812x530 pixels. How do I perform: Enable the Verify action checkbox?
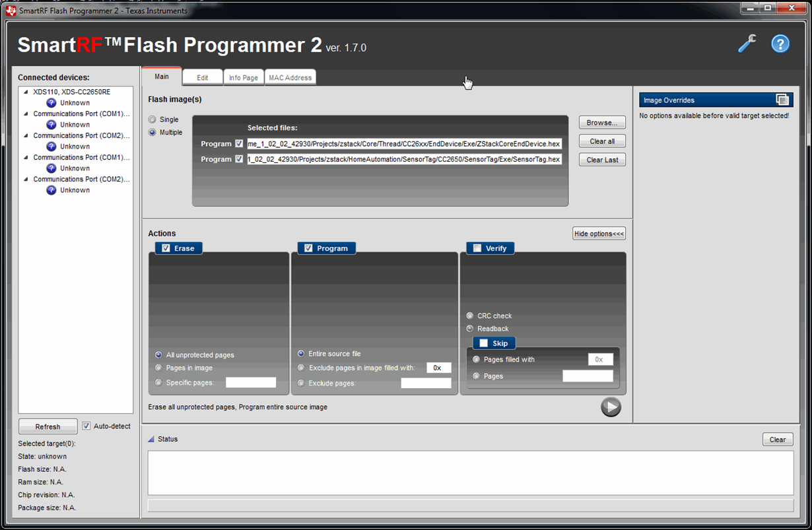pos(477,248)
